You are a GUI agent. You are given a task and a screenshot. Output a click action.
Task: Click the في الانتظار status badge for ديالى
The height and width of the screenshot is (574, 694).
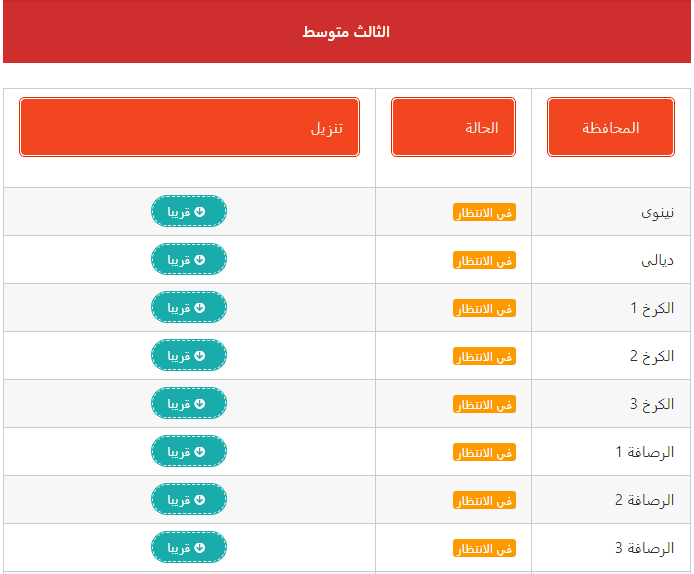(x=484, y=260)
